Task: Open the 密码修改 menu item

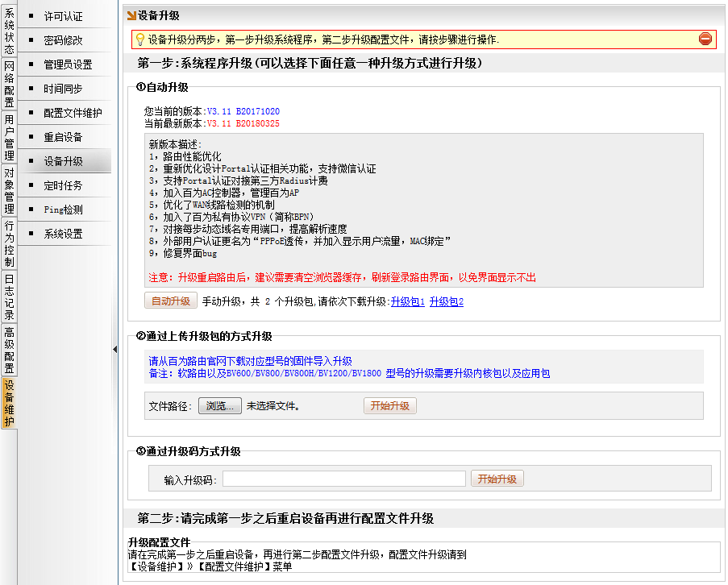Action: [x=63, y=41]
